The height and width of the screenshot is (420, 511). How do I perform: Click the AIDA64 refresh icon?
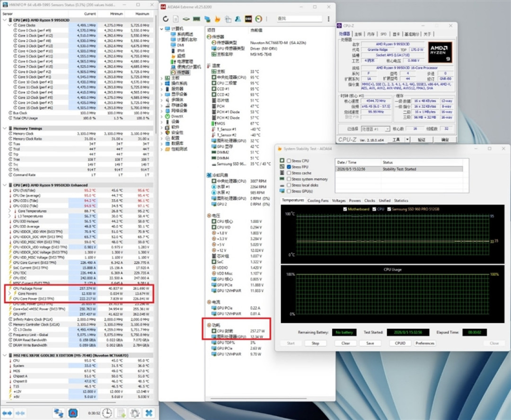166,19
